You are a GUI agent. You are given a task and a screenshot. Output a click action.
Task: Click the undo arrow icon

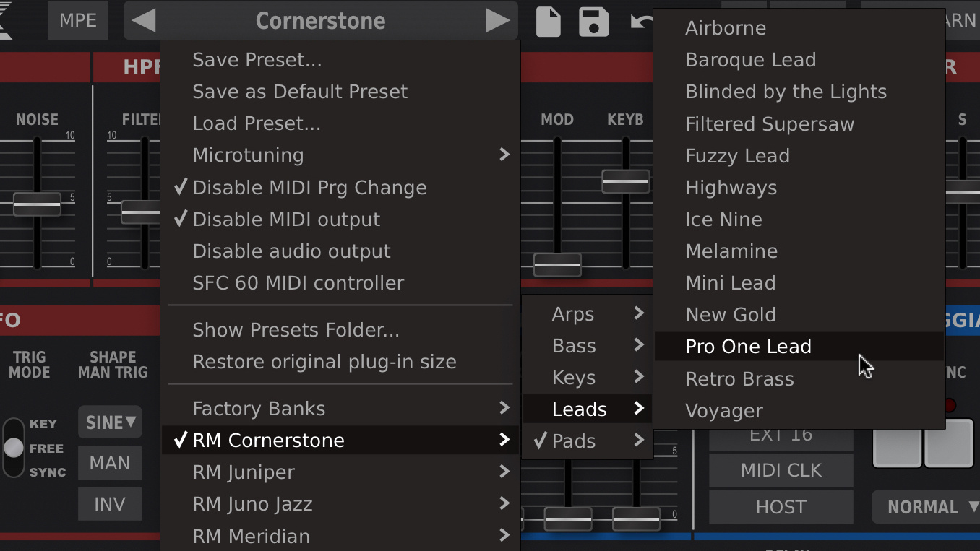pos(640,22)
